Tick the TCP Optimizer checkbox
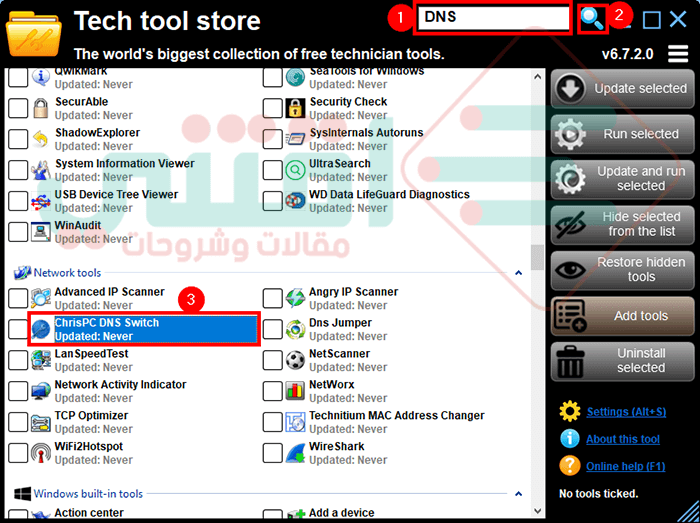This screenshot has height=523, width=700. [x=18, y=422]
